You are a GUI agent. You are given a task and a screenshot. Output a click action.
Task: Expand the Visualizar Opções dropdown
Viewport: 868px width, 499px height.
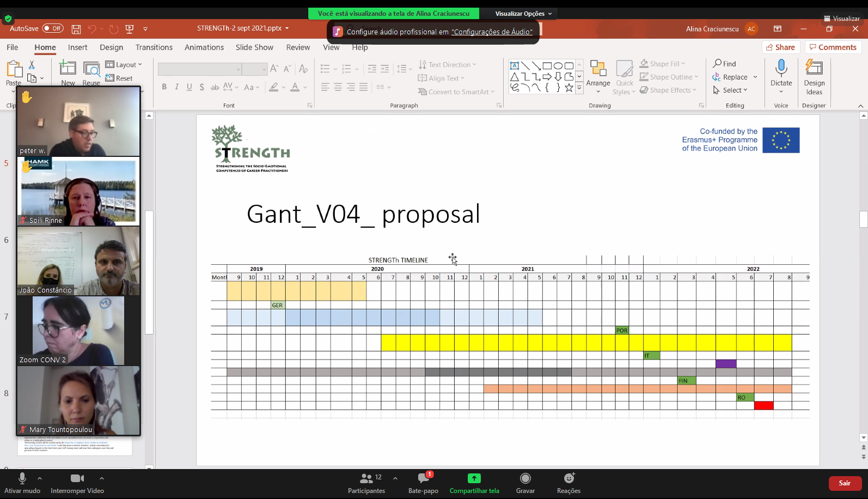pyautogui.click(x=523, y=14)
